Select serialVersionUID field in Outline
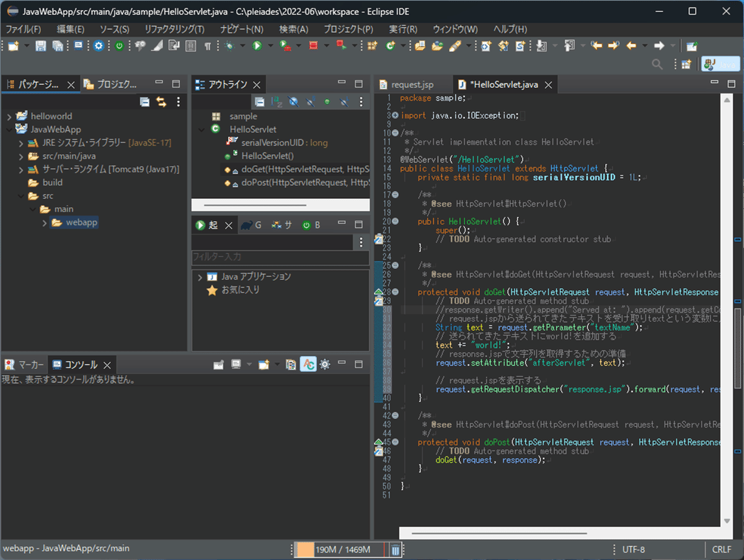744x560 pixels. click(x=277, y=143)
